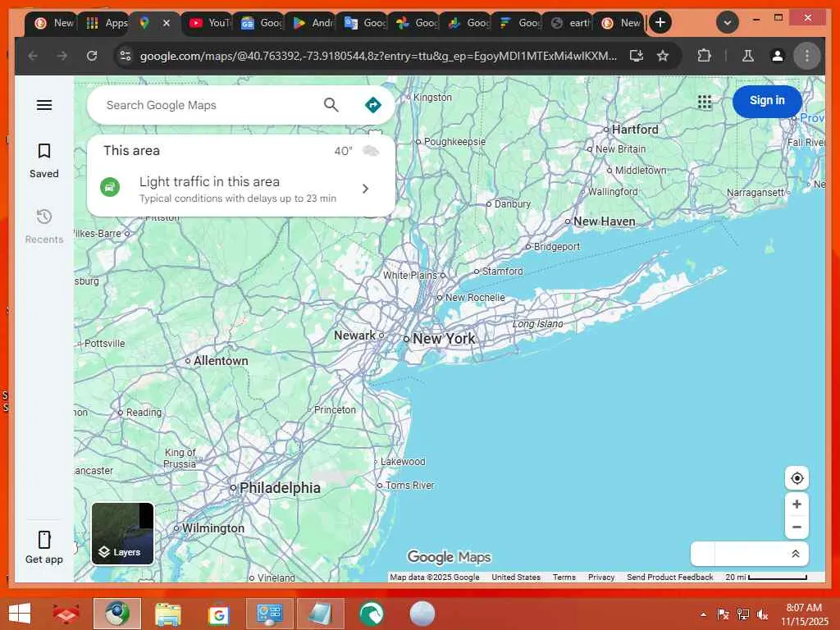Click the Google store bag taskbar icon
The height and width of the screenshot is (630, 840).
click(x=218, y=614)
